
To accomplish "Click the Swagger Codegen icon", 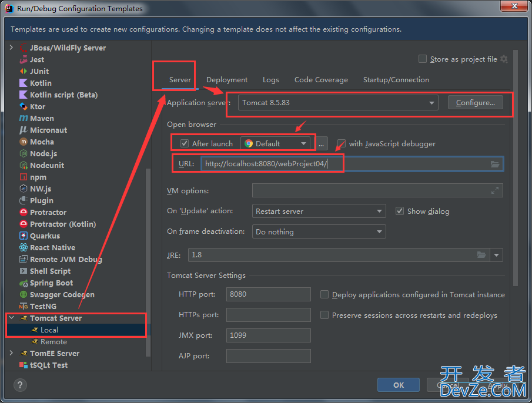I will (24, 294).
